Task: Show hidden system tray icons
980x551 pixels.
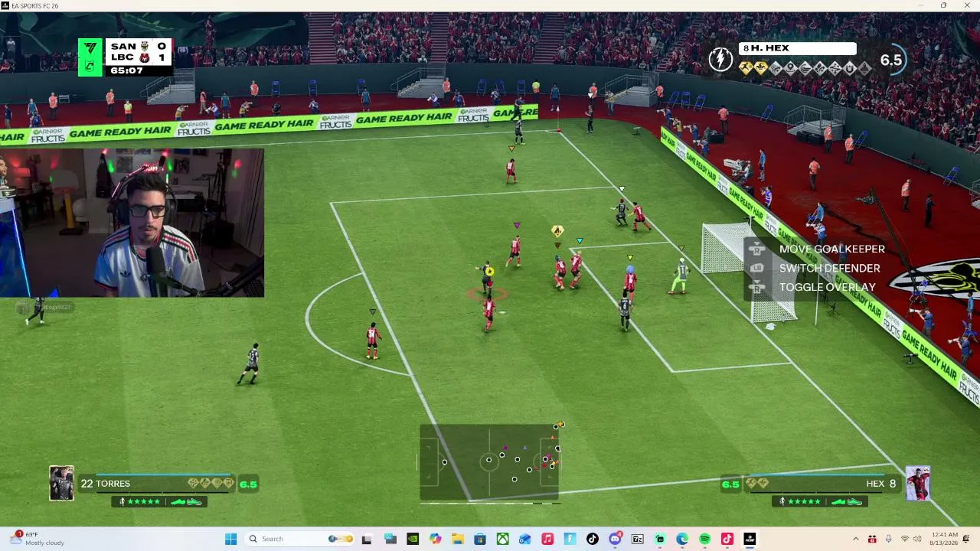Action: coord(855,539)
